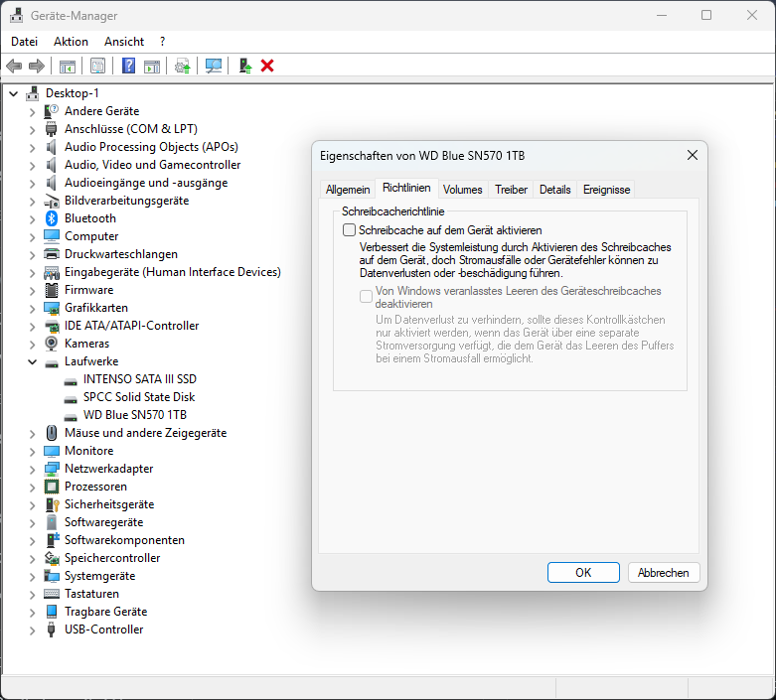Expand IDE ATA/ATAPI-Controller category
The height and width of the screenshot is (700, 776).
click(x=32, y=326)
